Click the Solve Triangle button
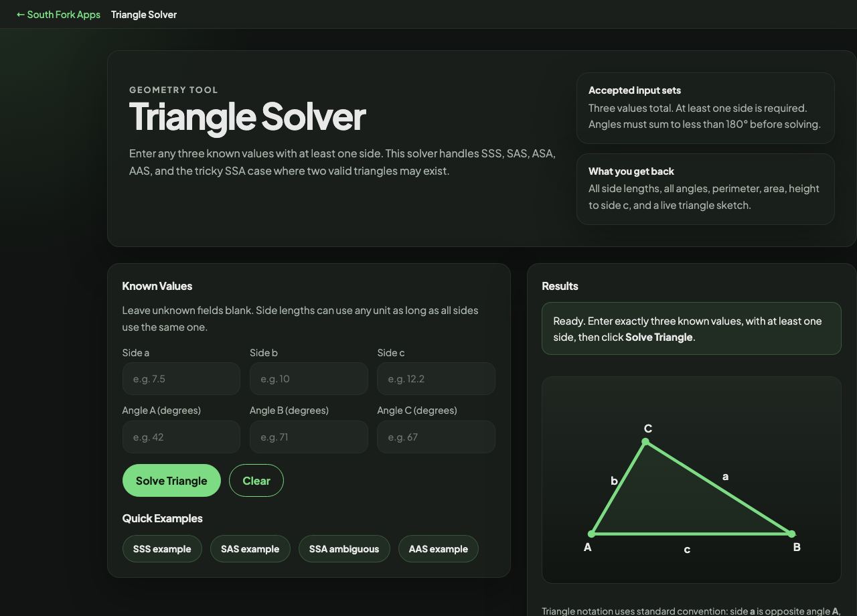The image size is (857, 616). (171, 480)
